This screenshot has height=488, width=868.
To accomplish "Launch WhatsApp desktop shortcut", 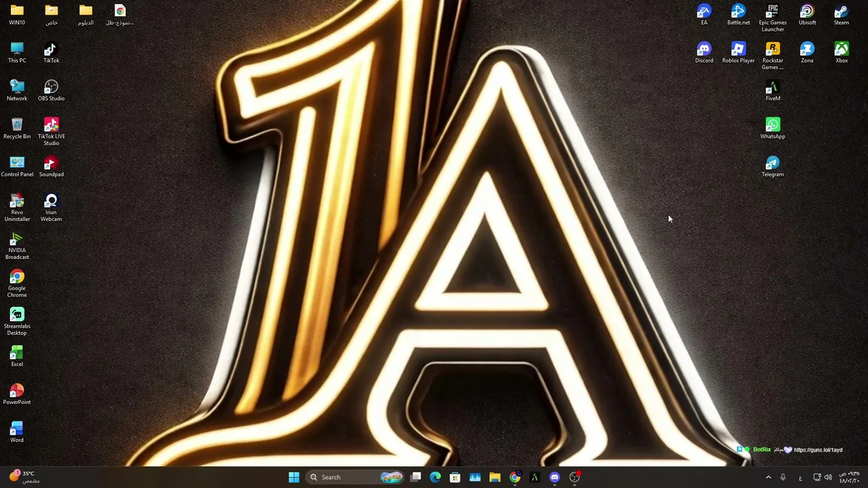I will tap(772, 129).
